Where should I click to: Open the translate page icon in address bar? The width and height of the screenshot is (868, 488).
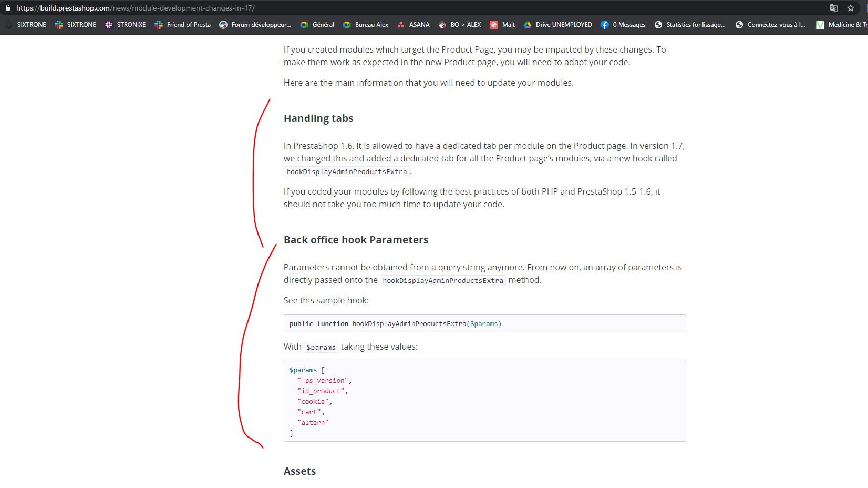pos(834,8)
